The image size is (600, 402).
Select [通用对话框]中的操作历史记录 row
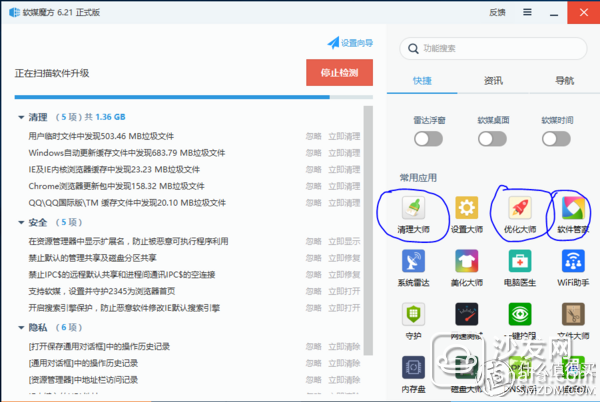83,363
